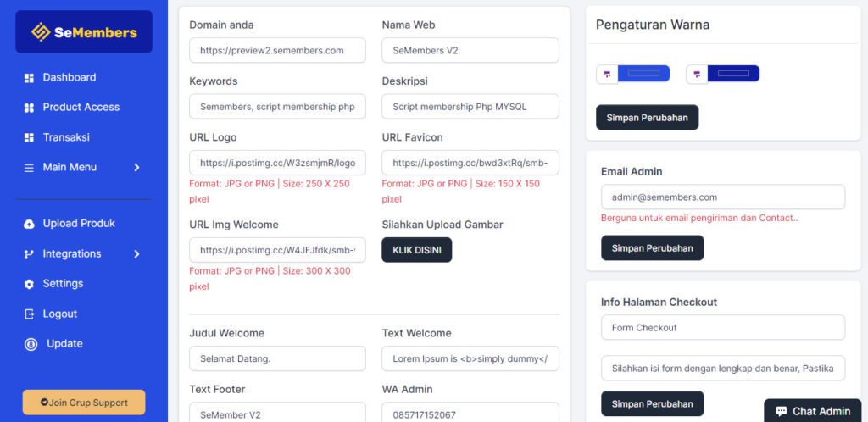Click the Upload Produk cloud icon
The height and width of the screenshot is (422, 868).
click(x=29, y=224)
